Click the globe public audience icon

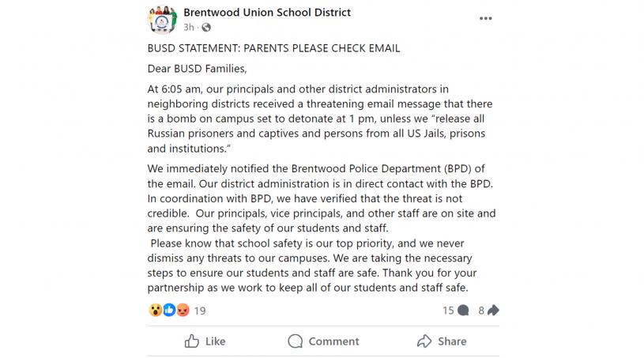tap(205, 28)
